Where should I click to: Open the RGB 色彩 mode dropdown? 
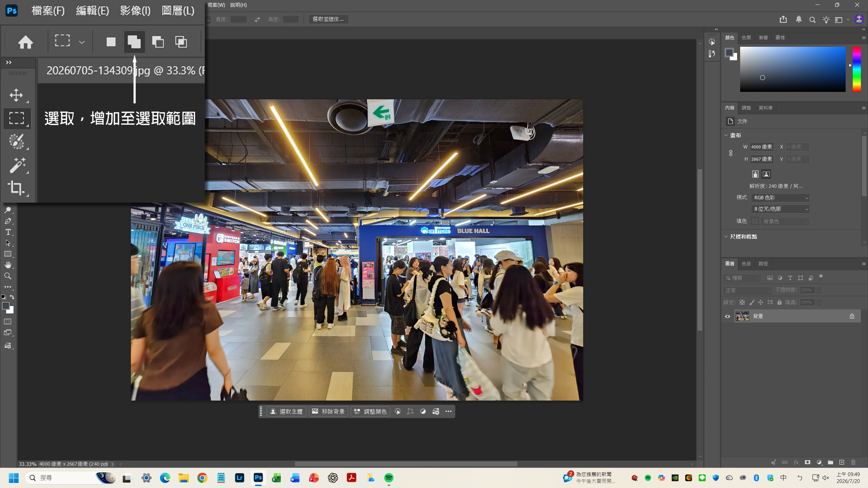point(781,198)
